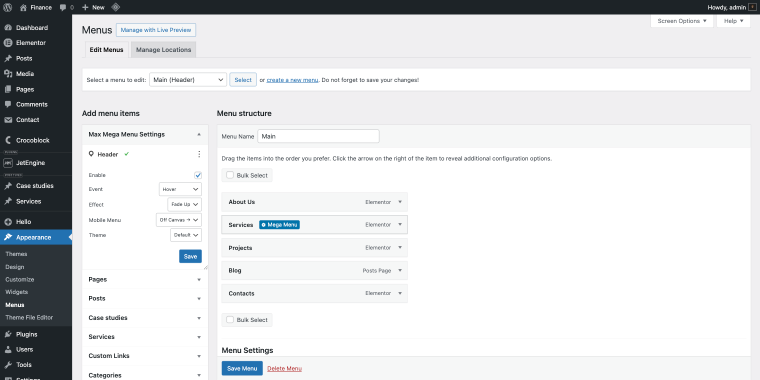Click the admin avatar in top bar
Image resolution: width=760 pixels, height=380 pixels.
[752, 7]
